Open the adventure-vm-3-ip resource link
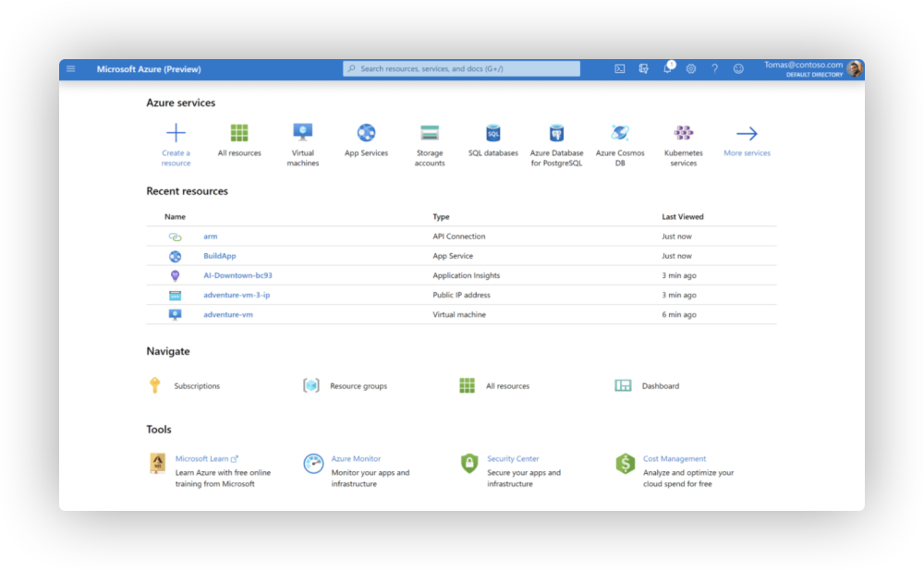924x570 pixels. [x=237, y=295]
